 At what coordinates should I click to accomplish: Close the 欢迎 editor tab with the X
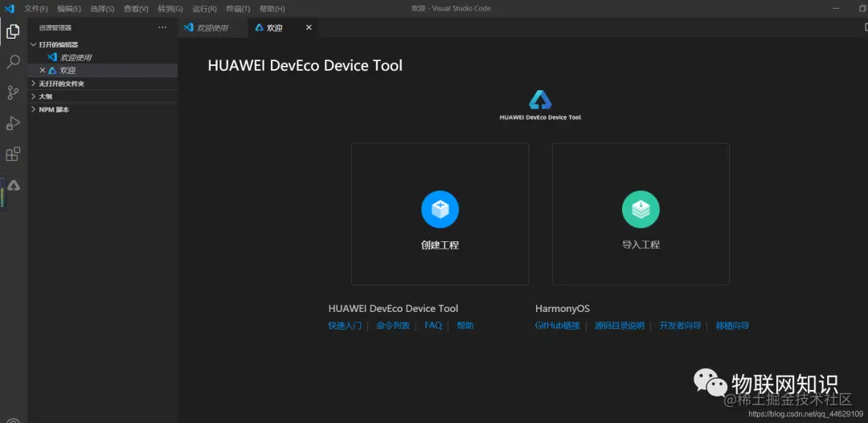point(309,27)
